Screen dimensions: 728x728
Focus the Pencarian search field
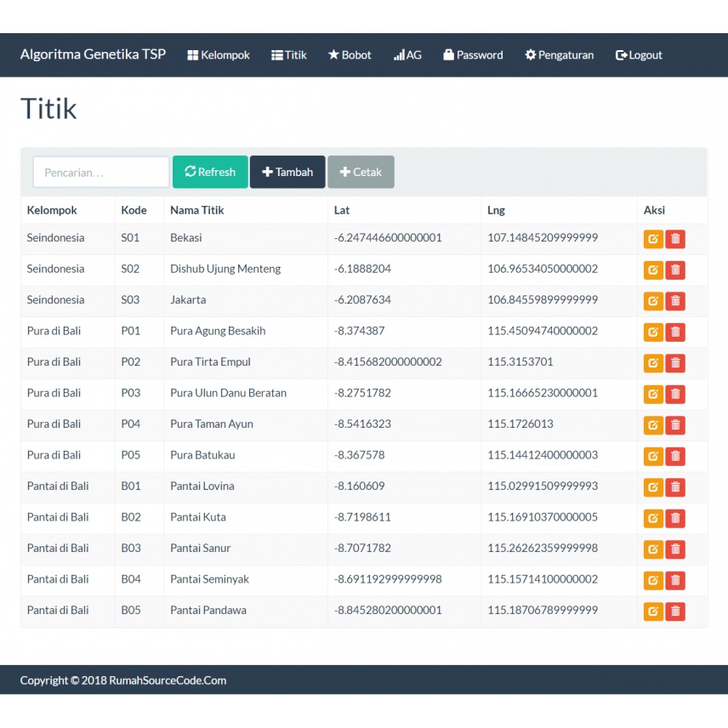tap(101, 172)
